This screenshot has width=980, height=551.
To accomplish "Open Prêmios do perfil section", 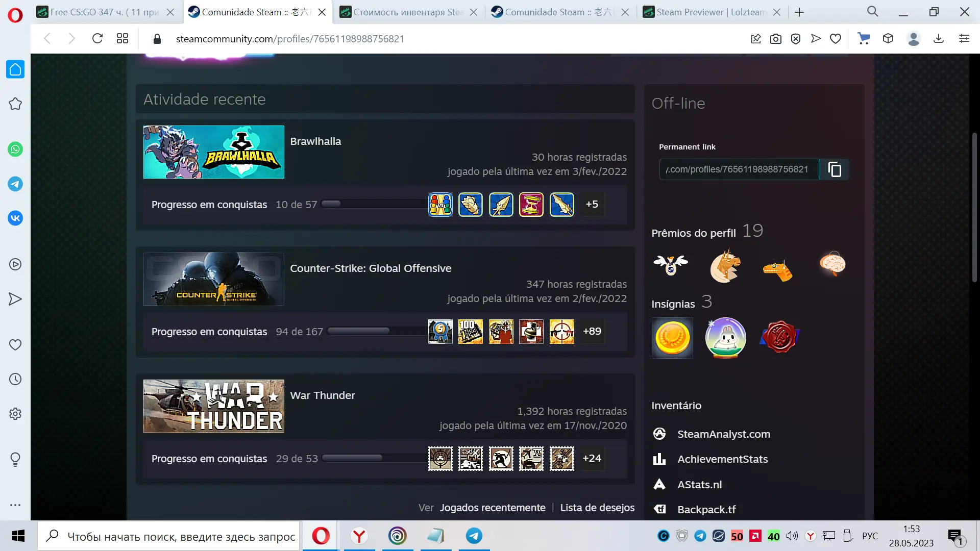I will coord(694,233).
